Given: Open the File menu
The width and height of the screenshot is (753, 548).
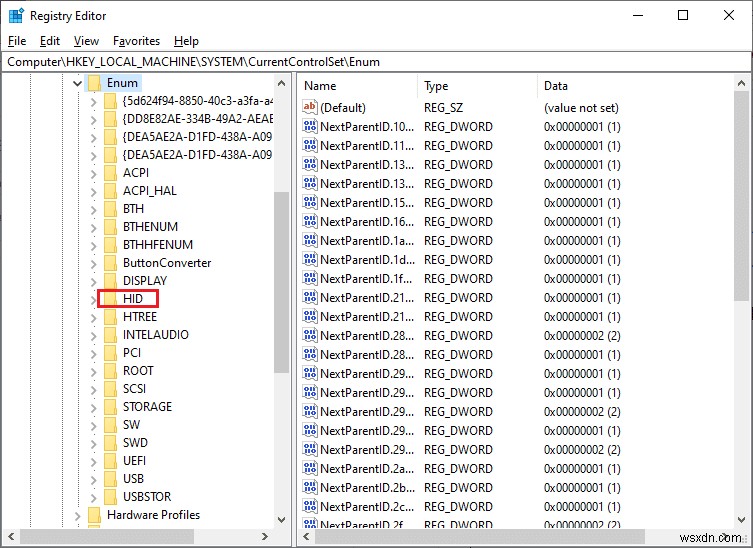Looking at the screenshot, I should [17, 41].
